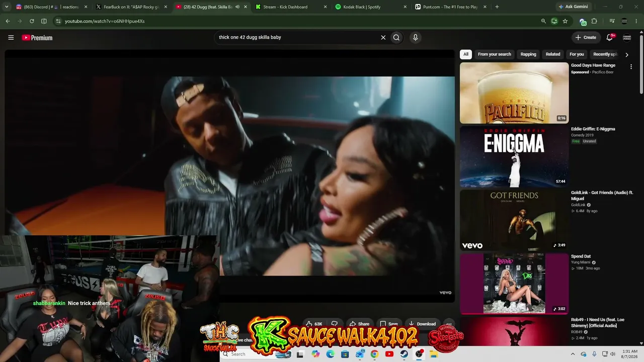Open the tab search dropdown arrow
This screenshot has height=362, width=644.
coord(6,7)
